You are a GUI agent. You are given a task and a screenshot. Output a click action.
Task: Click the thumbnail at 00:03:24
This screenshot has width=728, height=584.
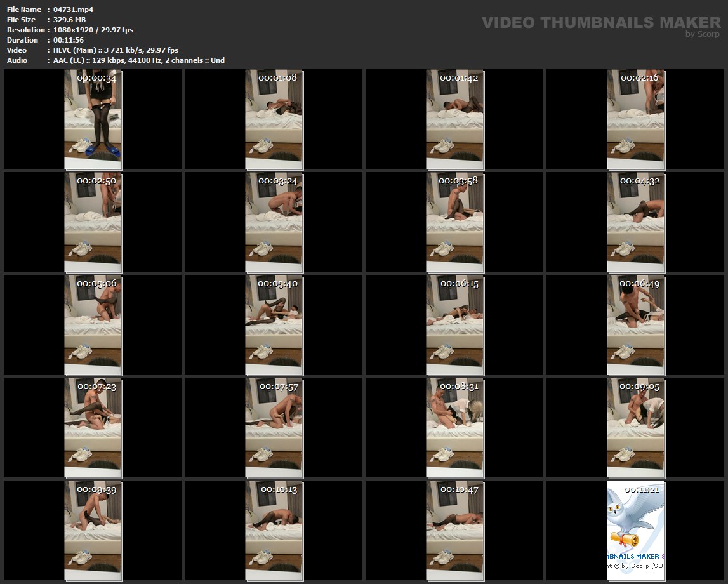pyautogui.click(x=274, y=222)
